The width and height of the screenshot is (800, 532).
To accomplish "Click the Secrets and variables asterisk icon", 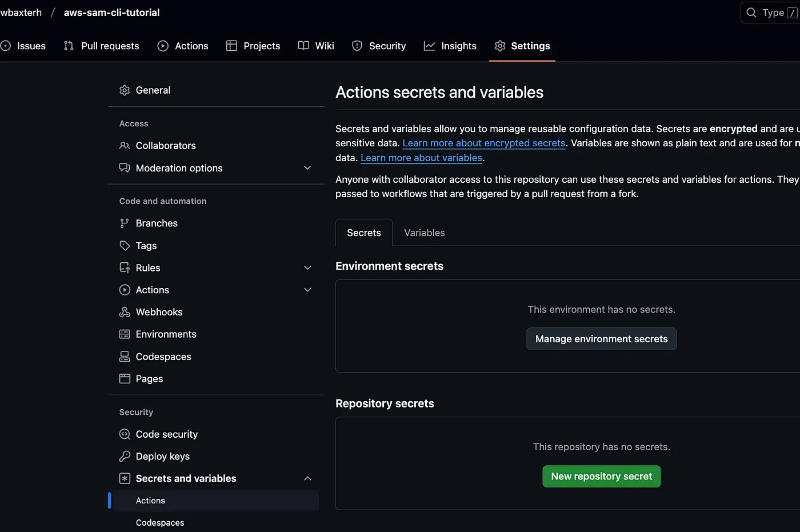I will [x=125, y=479].
